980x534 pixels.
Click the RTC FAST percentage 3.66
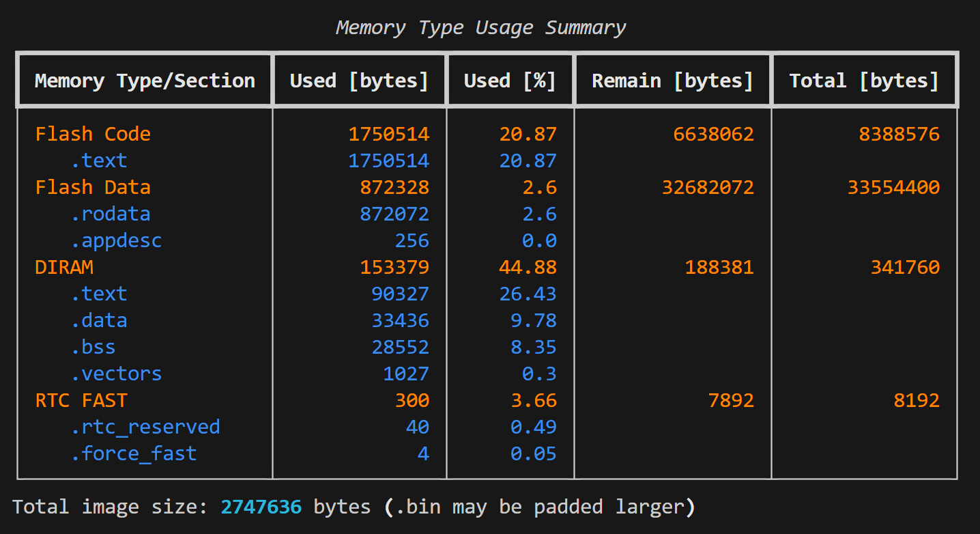534,400
